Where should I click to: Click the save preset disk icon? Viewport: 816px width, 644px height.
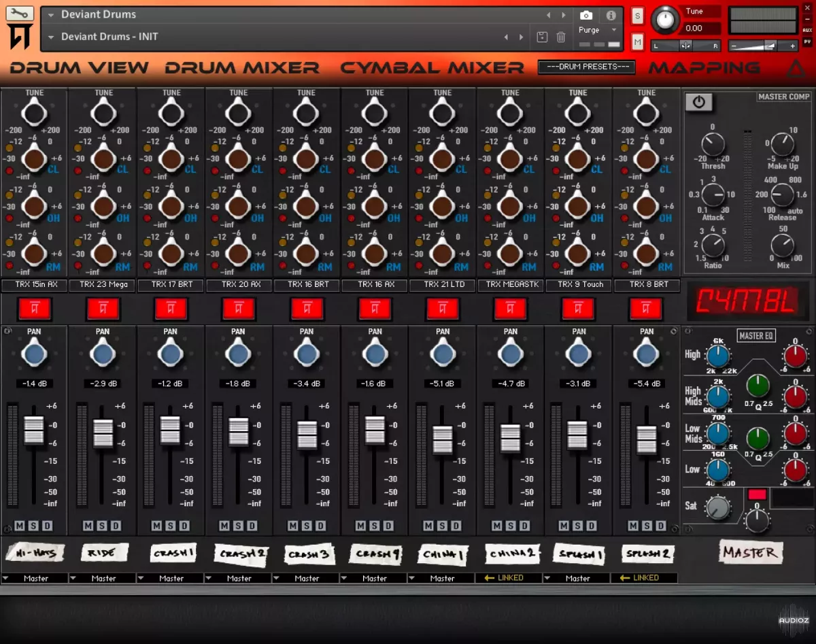tap(542, 37)
